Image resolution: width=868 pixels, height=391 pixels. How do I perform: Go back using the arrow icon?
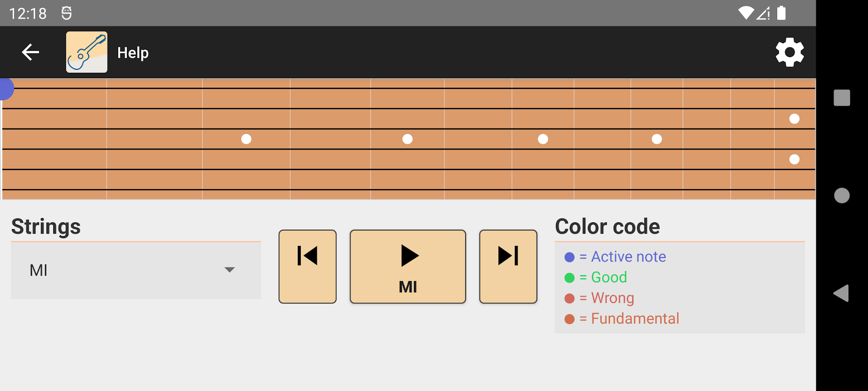tap(30, 52)
